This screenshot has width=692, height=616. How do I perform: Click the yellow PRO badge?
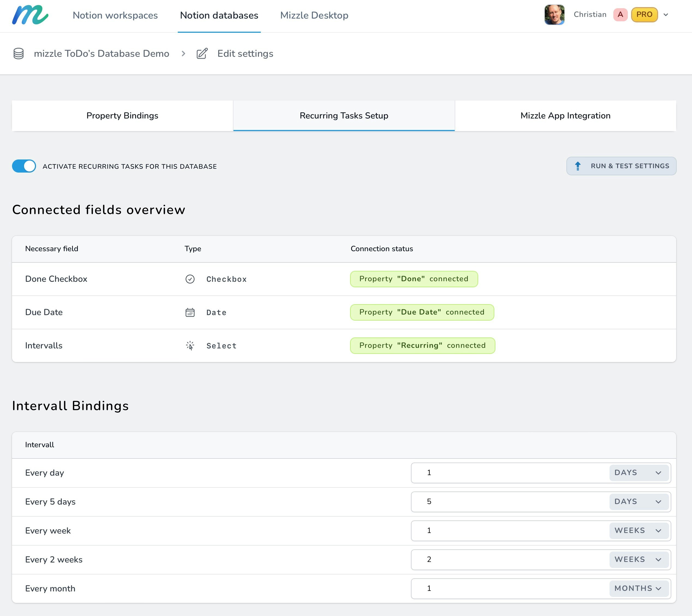point(644,14)
